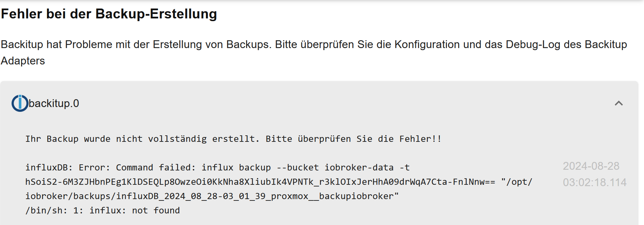Click the 'Fehler bei der Backup-Erstellung' heading
The image size is (644, 225).
(109, 14)
